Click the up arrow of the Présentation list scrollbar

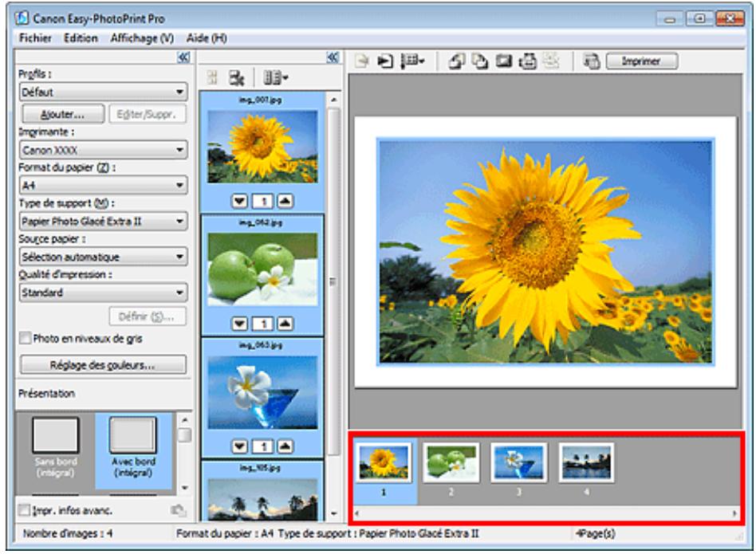185,419
